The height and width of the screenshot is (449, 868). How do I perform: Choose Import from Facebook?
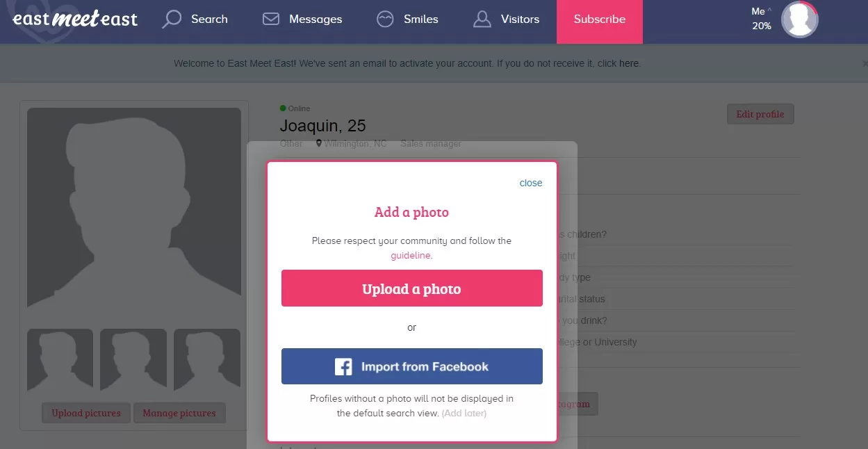coord(411,366)
